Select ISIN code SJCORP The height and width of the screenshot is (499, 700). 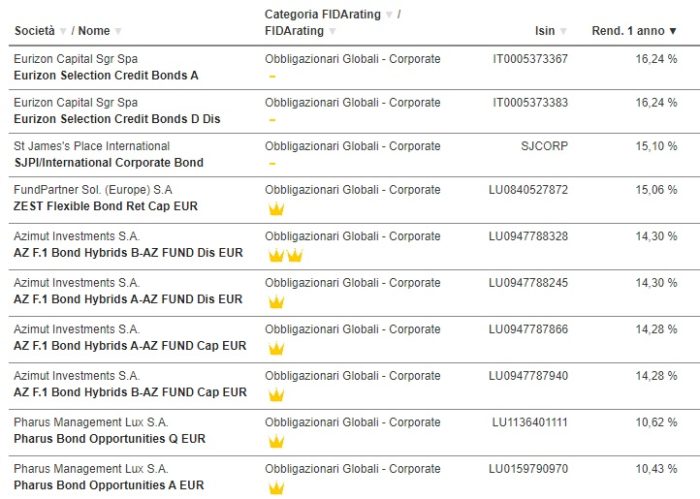[544, 146]
